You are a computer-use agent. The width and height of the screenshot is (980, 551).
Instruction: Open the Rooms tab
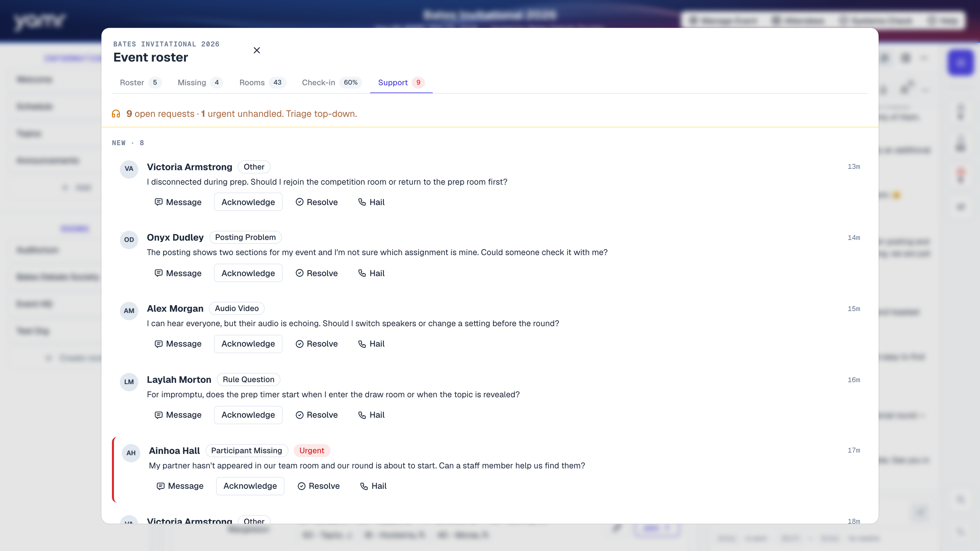click(262, 83)
